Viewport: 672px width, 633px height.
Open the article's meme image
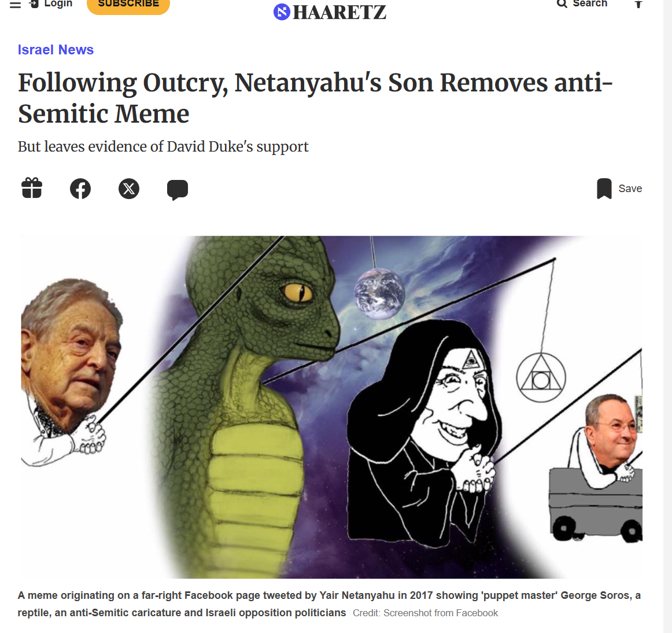pos(330,407)
